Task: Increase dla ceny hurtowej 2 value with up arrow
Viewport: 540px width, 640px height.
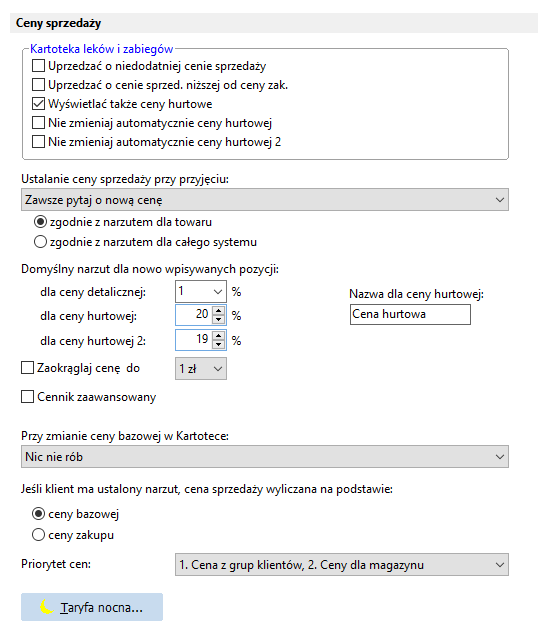Action: click(219, 336)
